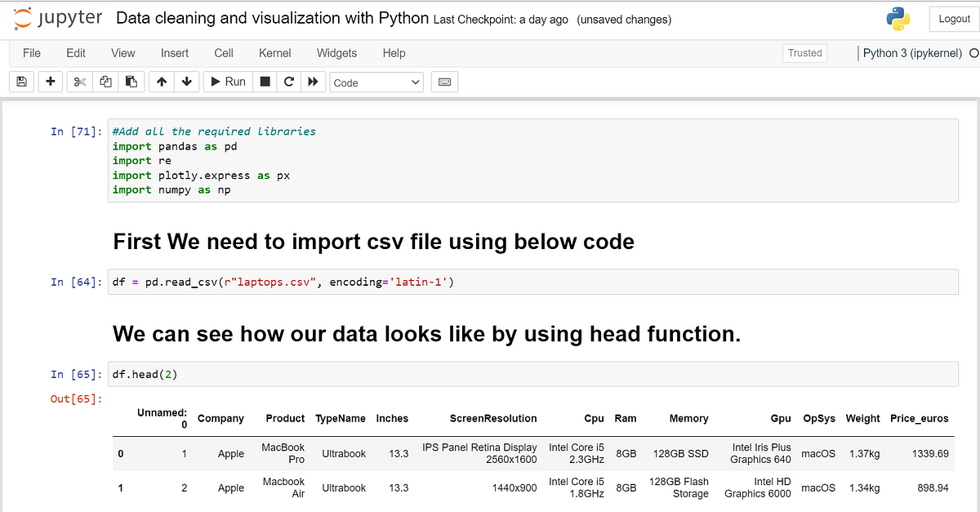This screenshot has width=980, height=512.
Task: Click the In [71] prompt
Action: click(76, 131)
